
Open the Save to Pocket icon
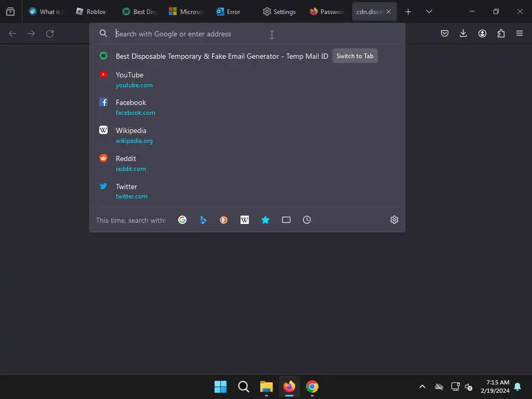(x=445, y=33)
